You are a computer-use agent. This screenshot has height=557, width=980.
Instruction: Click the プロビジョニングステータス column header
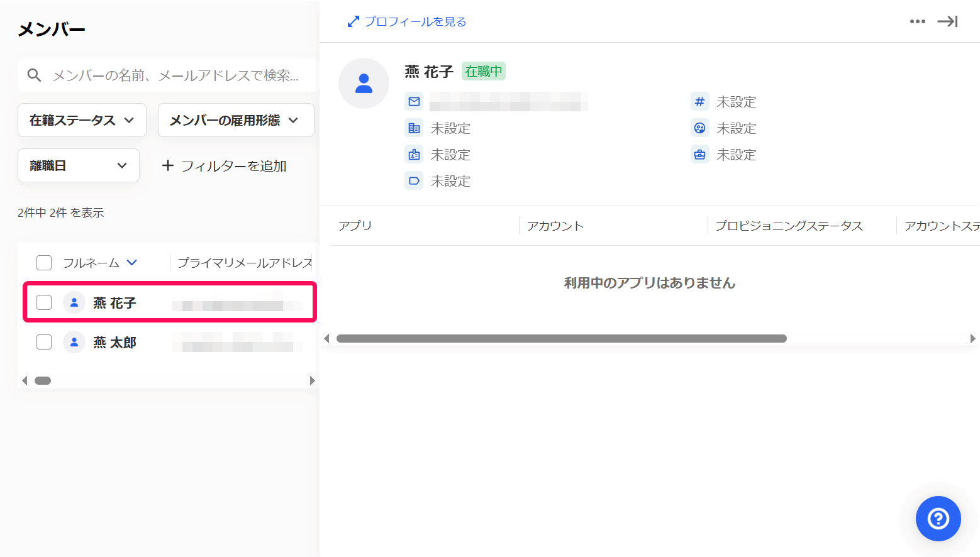pyautogui.click(x=789, y=226)
